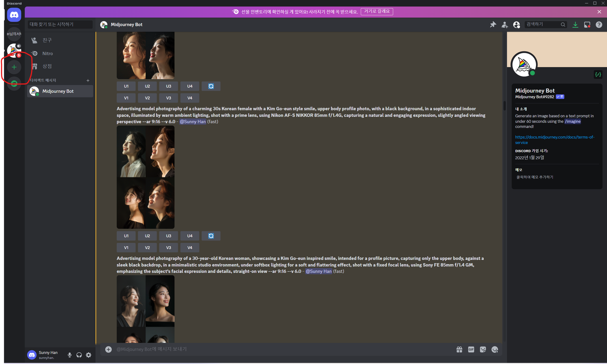Open pinned messages with pin icon

click(493, 25)
